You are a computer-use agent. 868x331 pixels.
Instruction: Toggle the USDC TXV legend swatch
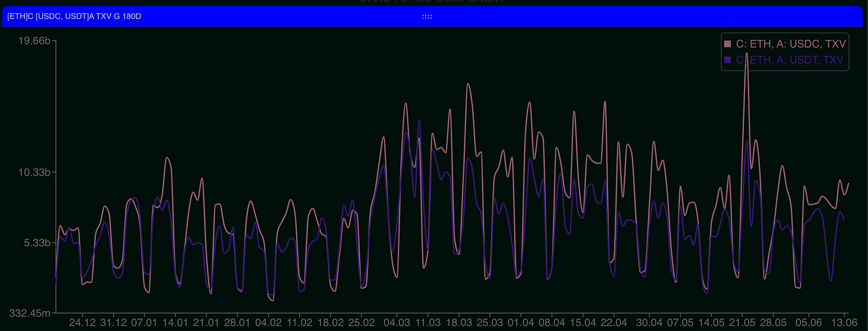[727, 44]
